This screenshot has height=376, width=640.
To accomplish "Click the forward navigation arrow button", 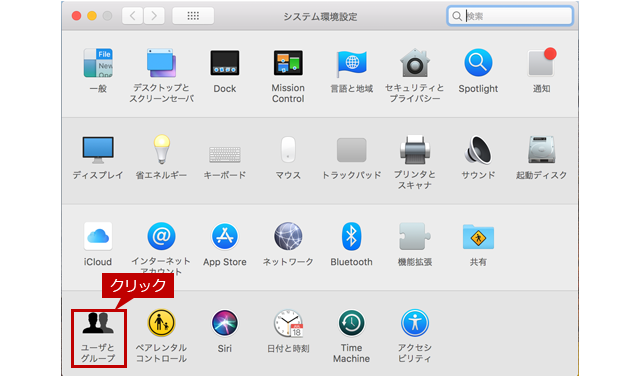I will 154,16.
